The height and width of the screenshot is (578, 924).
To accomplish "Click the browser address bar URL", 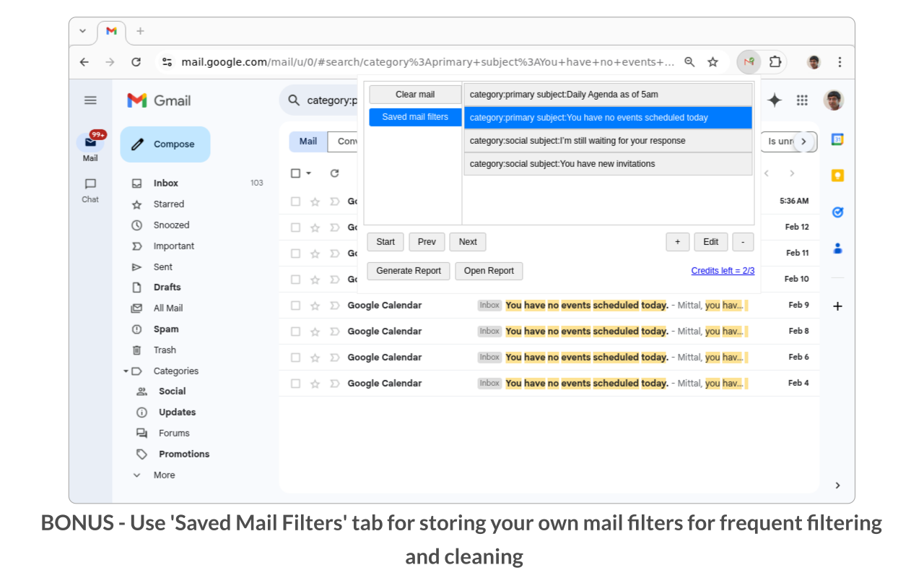I will pyautogui.click(x=427, y=62).
